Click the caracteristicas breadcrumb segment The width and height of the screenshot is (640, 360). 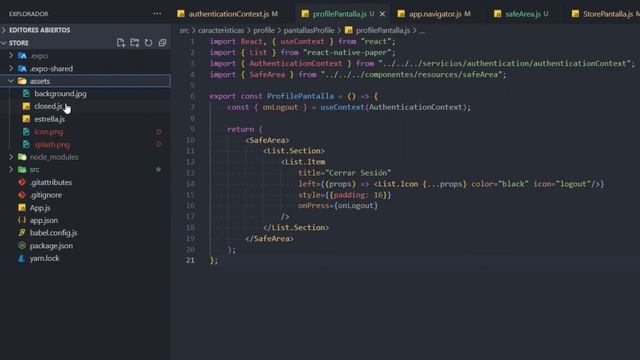tap(221, 30)
